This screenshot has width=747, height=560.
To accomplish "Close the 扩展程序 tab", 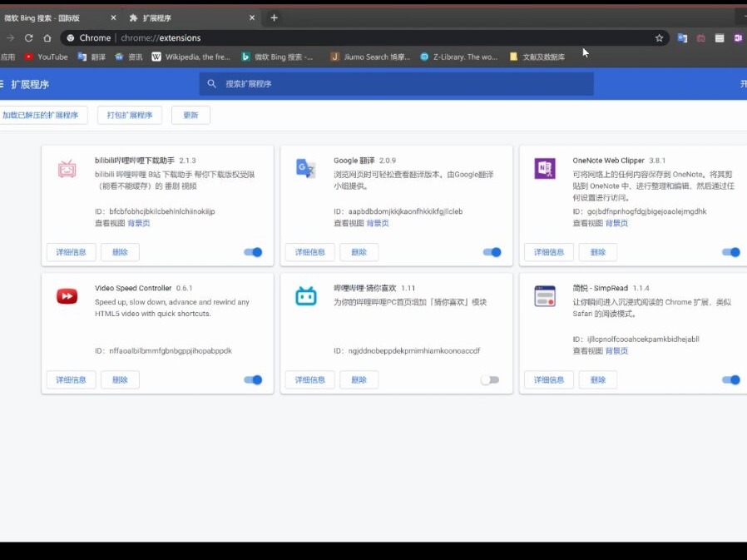I will click(x=252, y=17).
